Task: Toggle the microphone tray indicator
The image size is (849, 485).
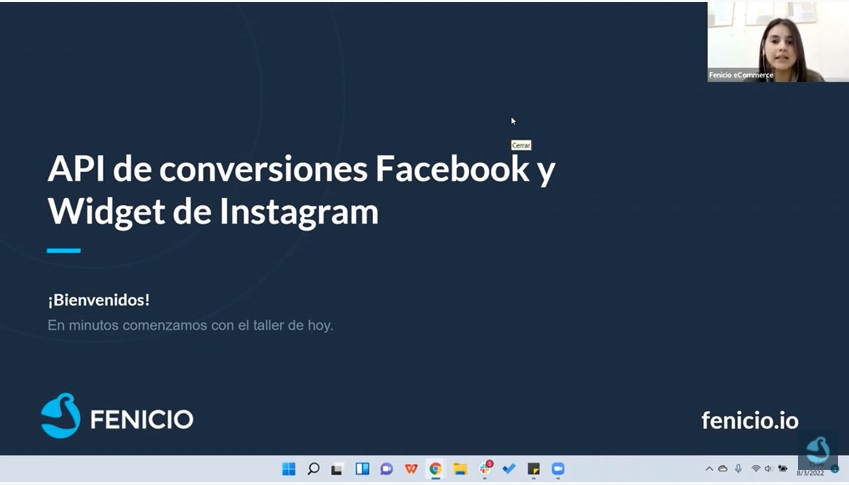Action: click(738, 469)
